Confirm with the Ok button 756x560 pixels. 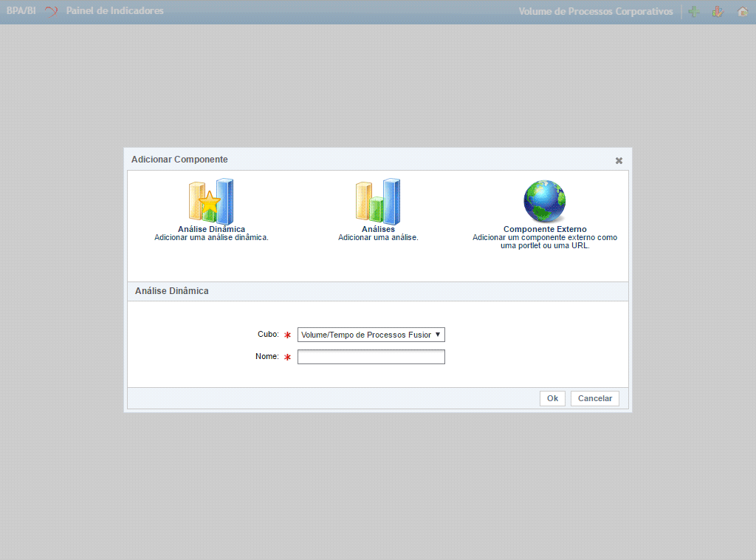[x=552, y=398]
